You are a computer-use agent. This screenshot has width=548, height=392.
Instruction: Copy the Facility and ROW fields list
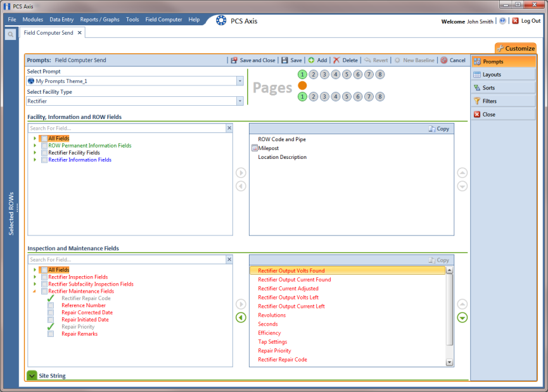pyautogui.click(x=438, y=129)
